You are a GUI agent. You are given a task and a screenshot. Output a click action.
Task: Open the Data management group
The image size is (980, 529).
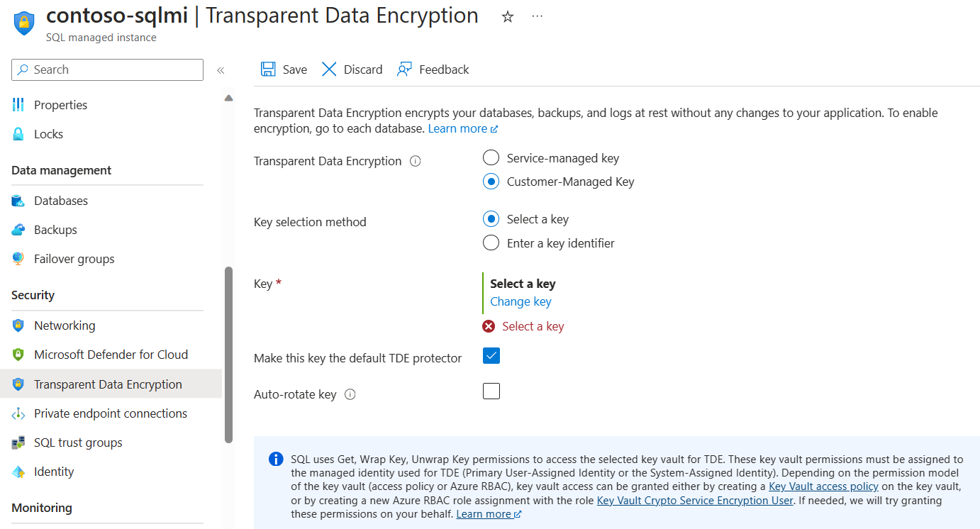tap(61, 170)
